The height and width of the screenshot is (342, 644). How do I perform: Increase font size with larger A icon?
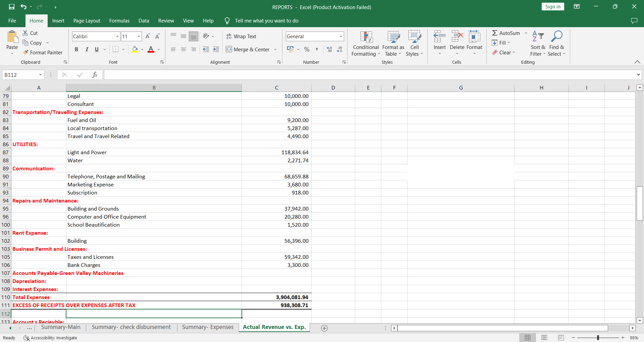point(148,36)
